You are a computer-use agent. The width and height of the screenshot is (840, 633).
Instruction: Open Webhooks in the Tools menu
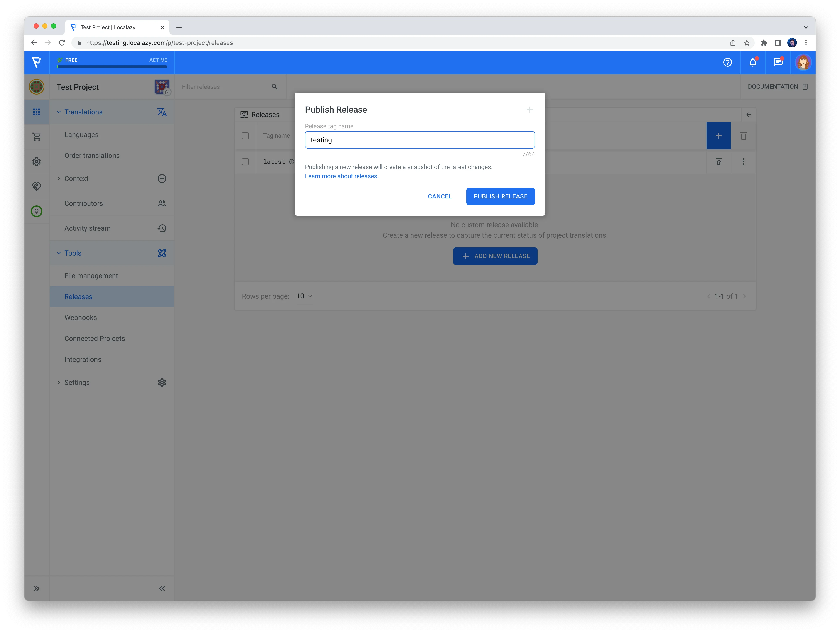(x=81, y=318)
